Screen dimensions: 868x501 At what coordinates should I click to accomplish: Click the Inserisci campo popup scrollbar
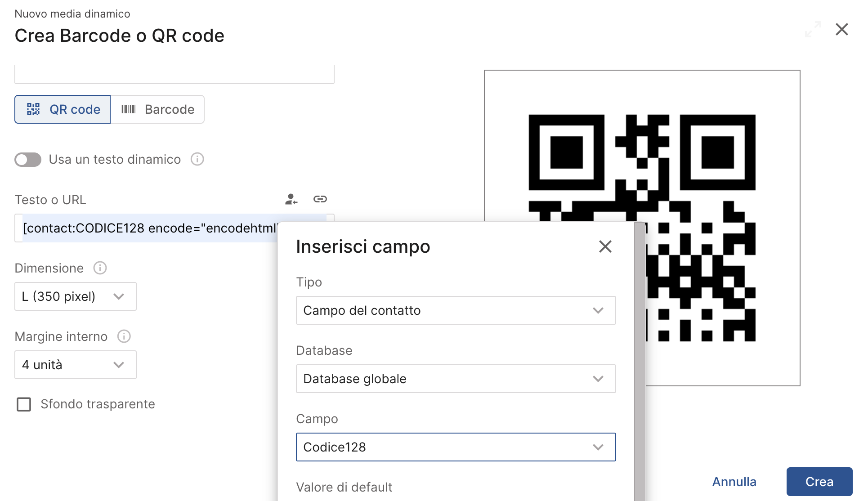[640, 362]
